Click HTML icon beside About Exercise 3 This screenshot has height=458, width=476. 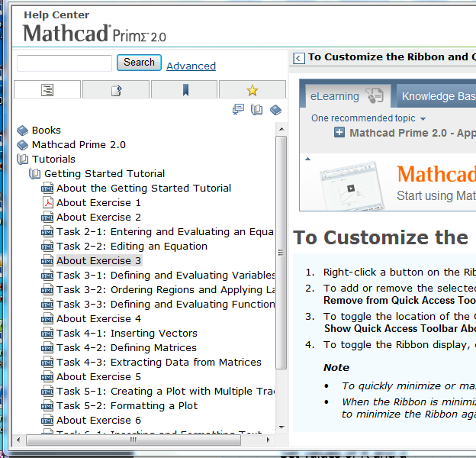47,260
